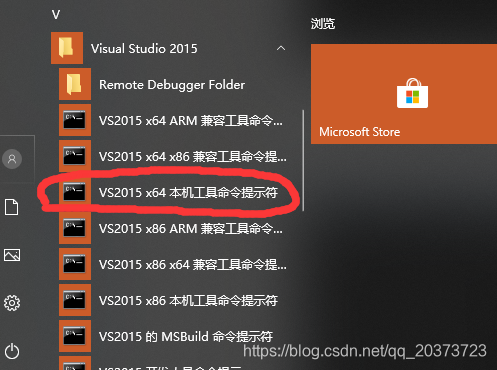Image resolution: width=497 pixels, height=370 pixels.
Task: Click console icon beside VS2015 x86 本机工具
Action: tap(75, 300)
